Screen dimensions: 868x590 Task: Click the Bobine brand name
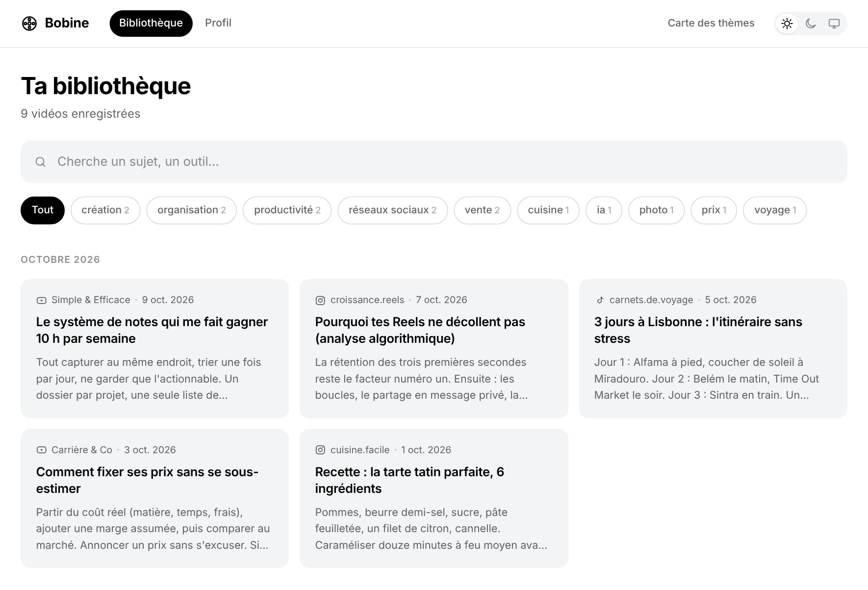pos(67,23)
